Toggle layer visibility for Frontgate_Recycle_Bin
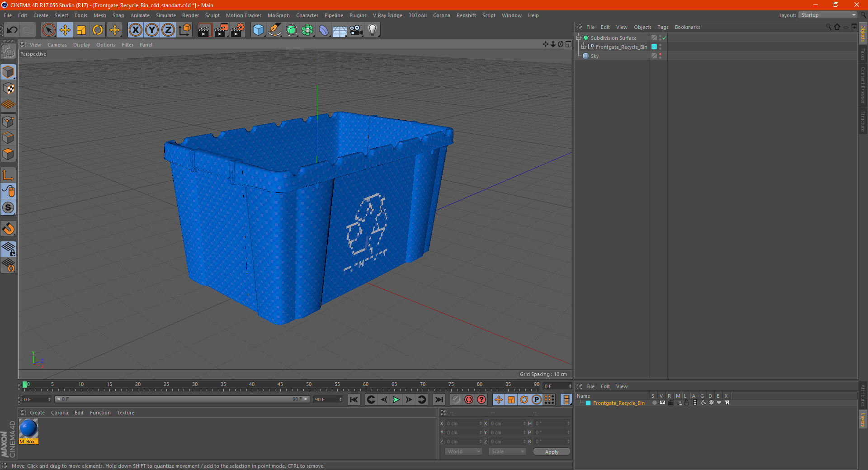This screenshot has height=470, width=868. pyautogui.click(x=662, y=403)
